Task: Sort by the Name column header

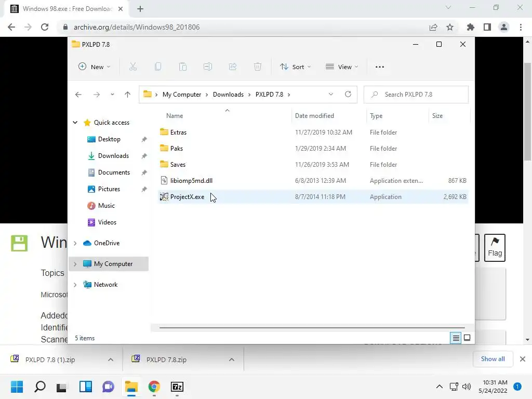Action: point(175,116)
